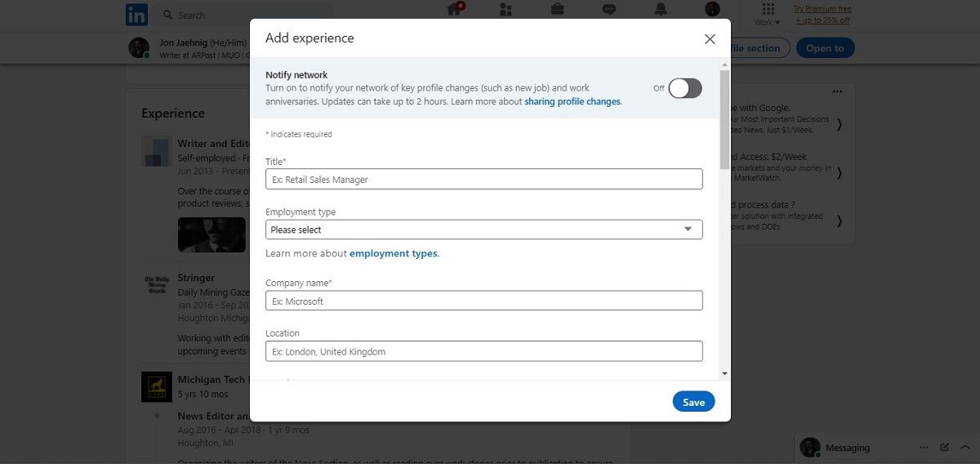Open the Jobs briefcase icon
980x464 pixels.
click(557, 10)
